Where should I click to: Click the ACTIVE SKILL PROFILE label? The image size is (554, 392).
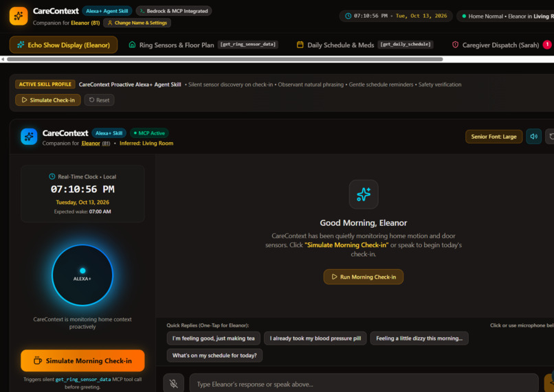coord(45,84)
